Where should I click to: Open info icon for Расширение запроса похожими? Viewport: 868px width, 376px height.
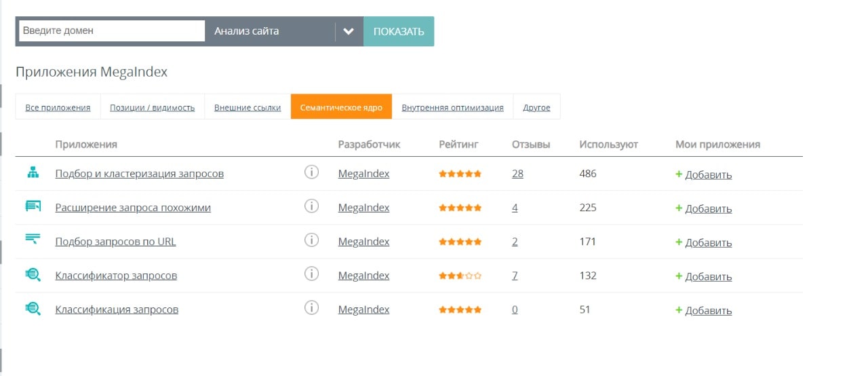click(x=311, y=206)
